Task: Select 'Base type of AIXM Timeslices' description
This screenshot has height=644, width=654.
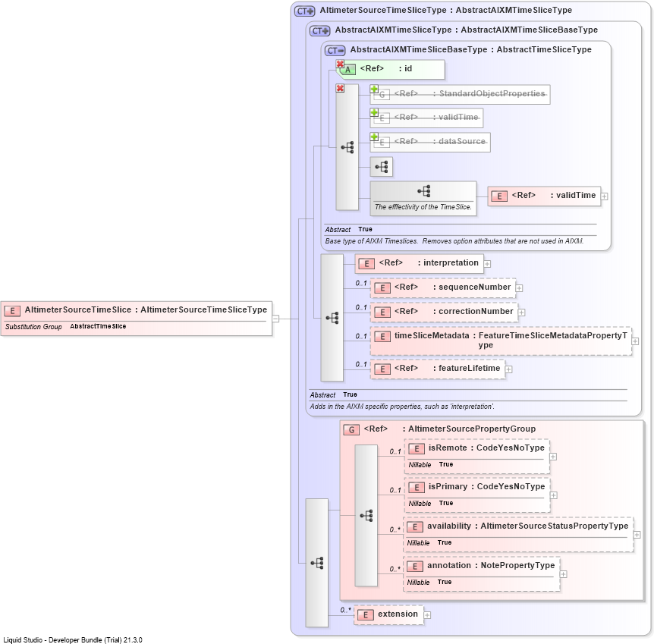Action: click(x=454, y=241)
